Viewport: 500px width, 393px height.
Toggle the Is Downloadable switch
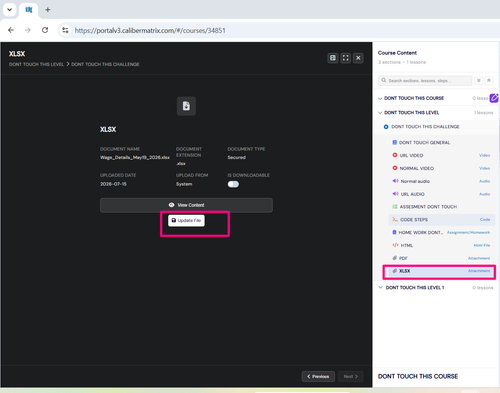pyautogui.click(x=233, y=184)
